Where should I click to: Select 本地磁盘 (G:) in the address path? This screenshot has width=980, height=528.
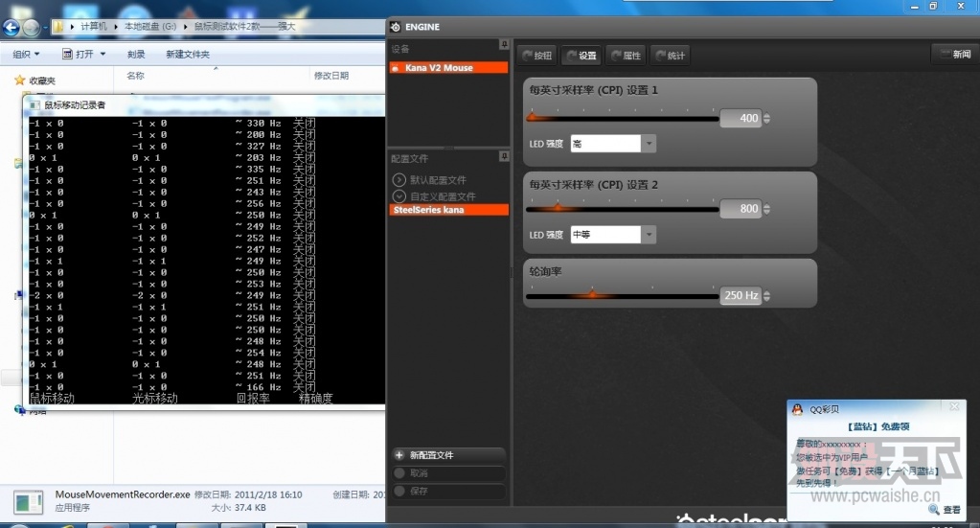[150, 26]
